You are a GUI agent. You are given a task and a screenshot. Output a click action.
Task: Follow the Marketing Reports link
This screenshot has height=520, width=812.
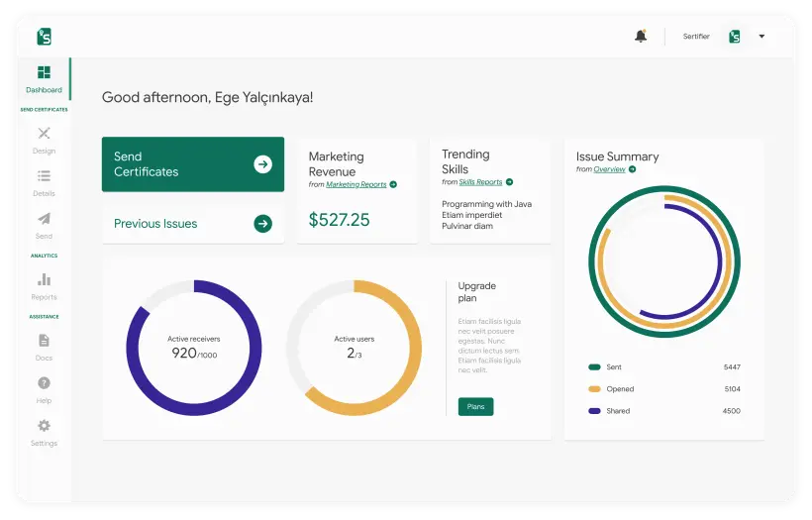coord(356,184)
